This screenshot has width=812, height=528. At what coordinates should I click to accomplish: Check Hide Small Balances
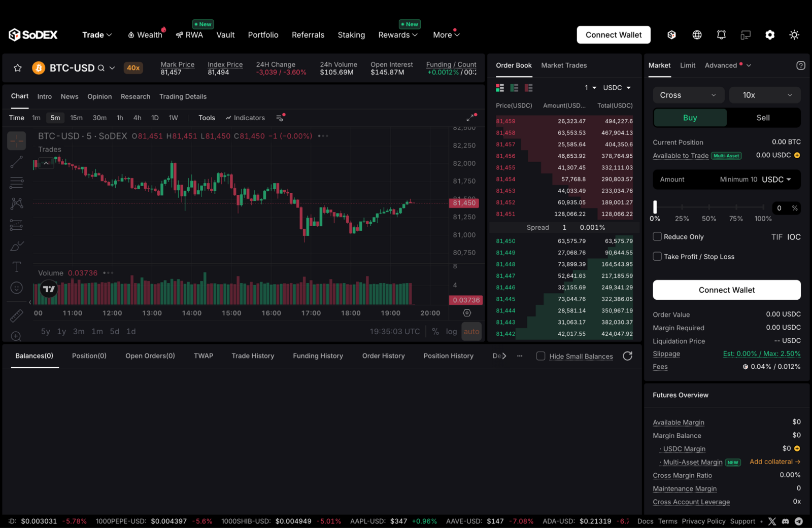[540, 356]
